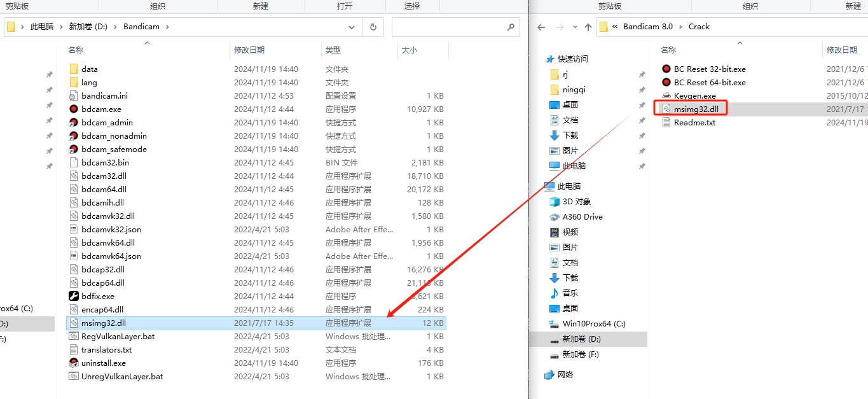Select the bdcam32.bin file icon

73,162
